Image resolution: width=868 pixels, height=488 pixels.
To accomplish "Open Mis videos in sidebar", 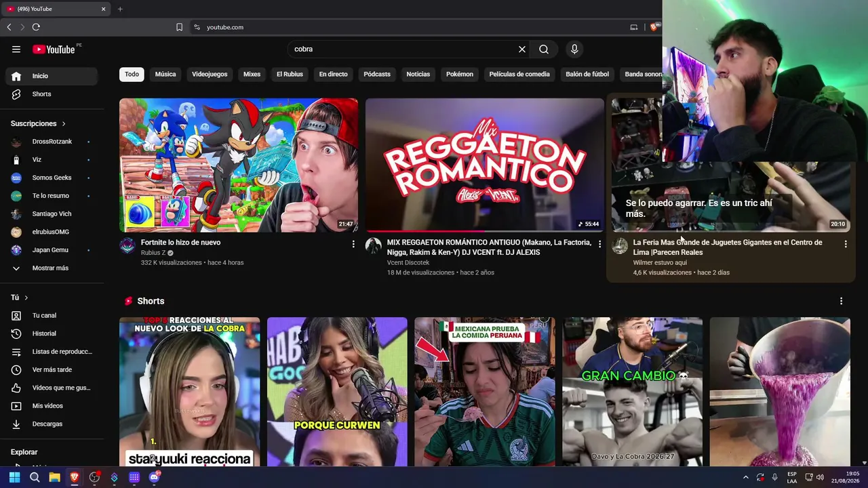I will click(x=52, y=406).
